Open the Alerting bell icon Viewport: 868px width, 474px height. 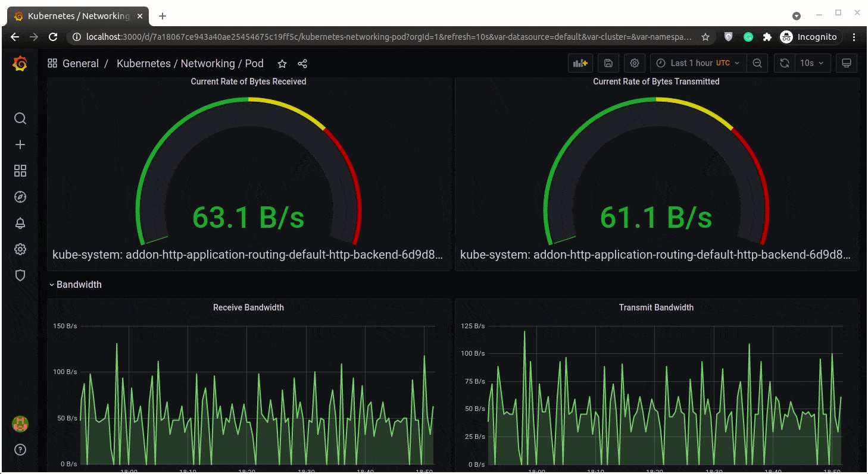pos(20,223)
